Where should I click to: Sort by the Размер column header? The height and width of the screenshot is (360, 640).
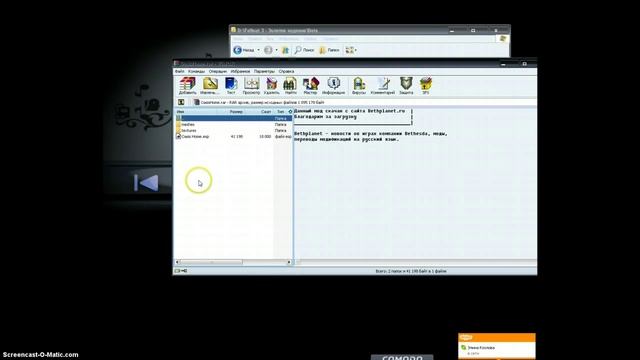coord(236,111)
